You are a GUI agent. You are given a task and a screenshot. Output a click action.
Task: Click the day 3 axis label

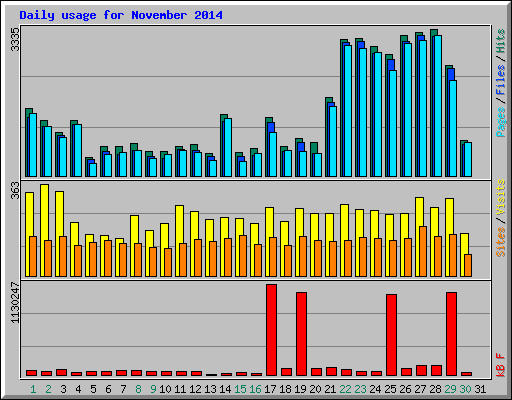[x=63, y=389]
